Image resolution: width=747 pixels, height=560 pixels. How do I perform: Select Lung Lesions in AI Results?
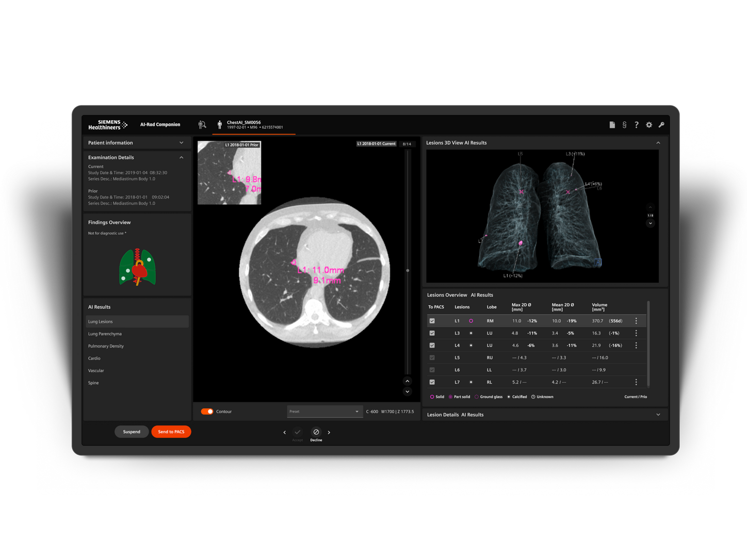point(137,322)
